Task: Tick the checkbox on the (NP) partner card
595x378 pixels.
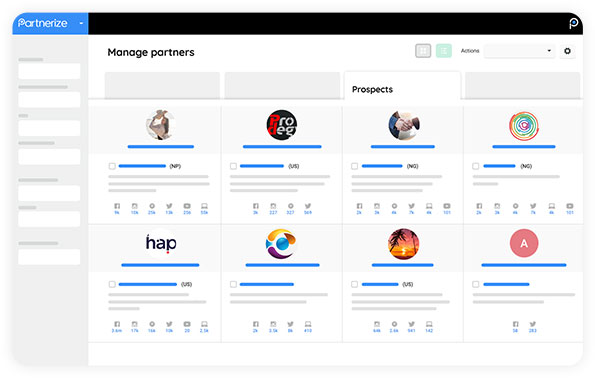Action: (x=112, y=166)
